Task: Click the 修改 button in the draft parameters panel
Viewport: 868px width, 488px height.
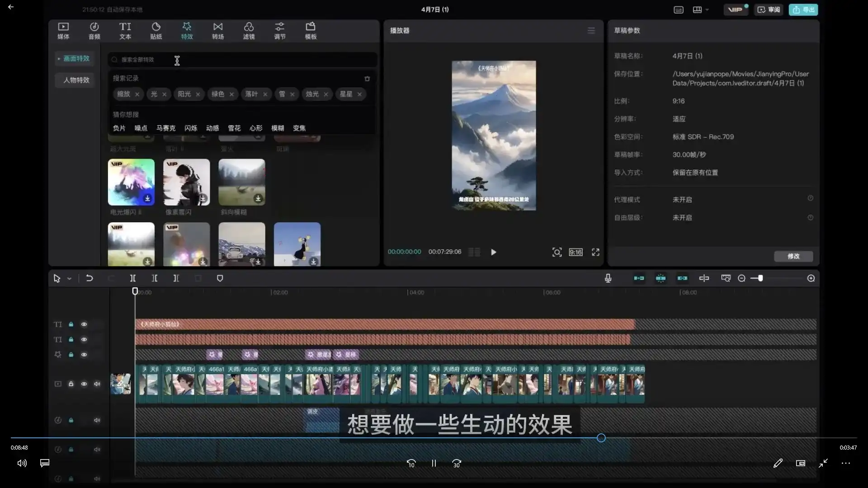Action: (793, 256)
